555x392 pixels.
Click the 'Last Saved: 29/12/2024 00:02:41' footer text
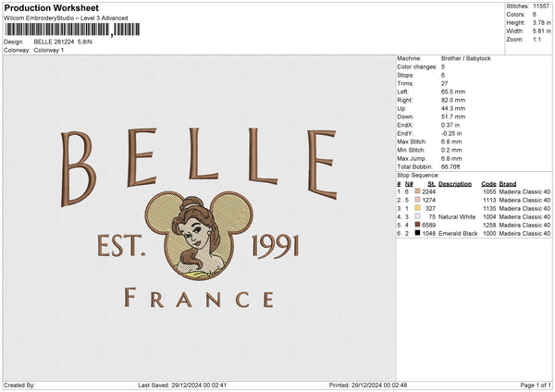pyautogui.click(x=182, y=386)
